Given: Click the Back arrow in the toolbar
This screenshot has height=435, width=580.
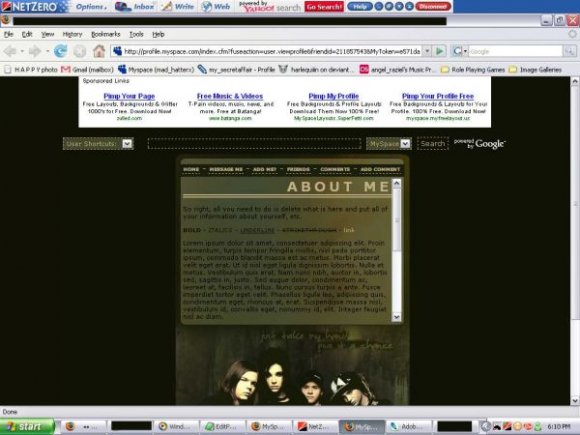Looking at the screenshot, I should 10,51.
